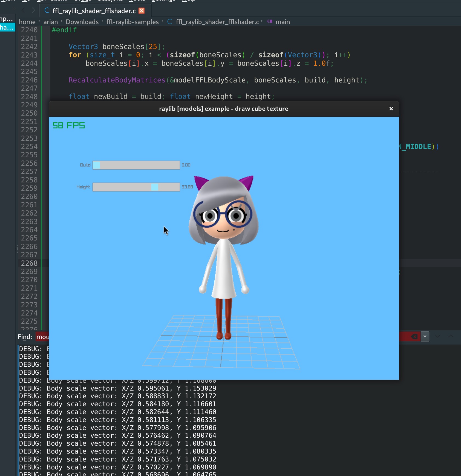Select the highlighted document in the sidebar

pyautogui.click(x=7, y=27)
